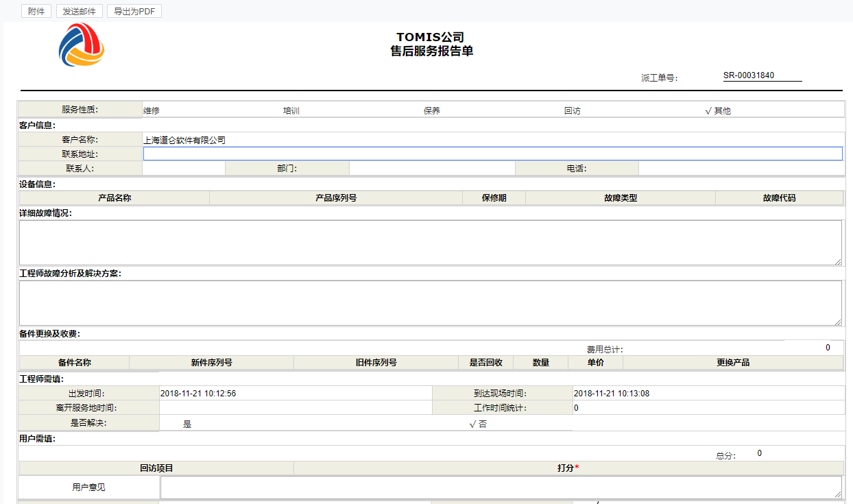Click the 产品序列号 column header
The image size is (853, 504).
(336, 198)
